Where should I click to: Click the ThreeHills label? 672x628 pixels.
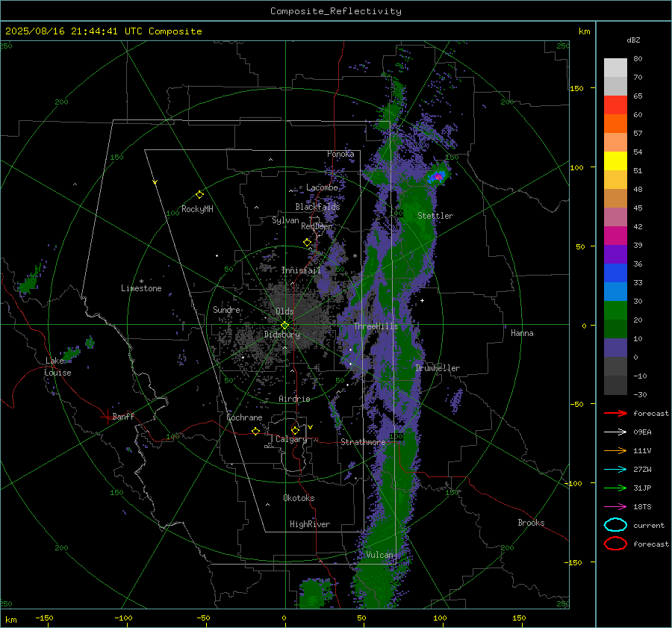tap(376, 326)
